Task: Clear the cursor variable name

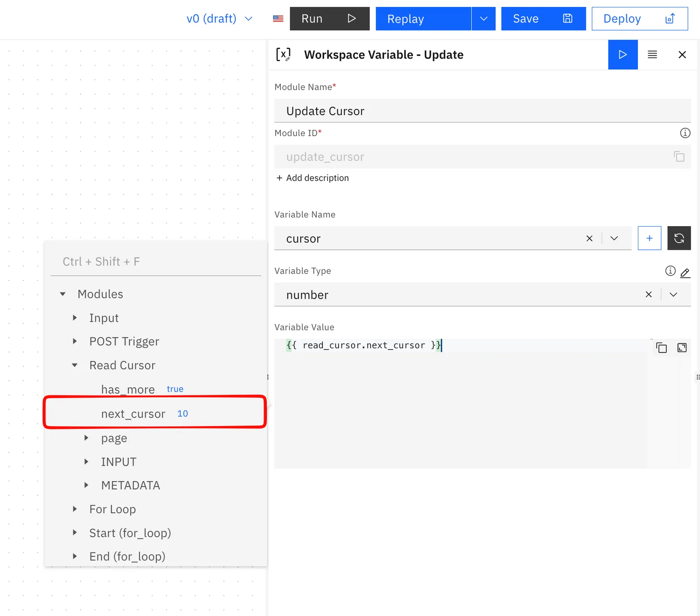Action: (x=589, y=238)
